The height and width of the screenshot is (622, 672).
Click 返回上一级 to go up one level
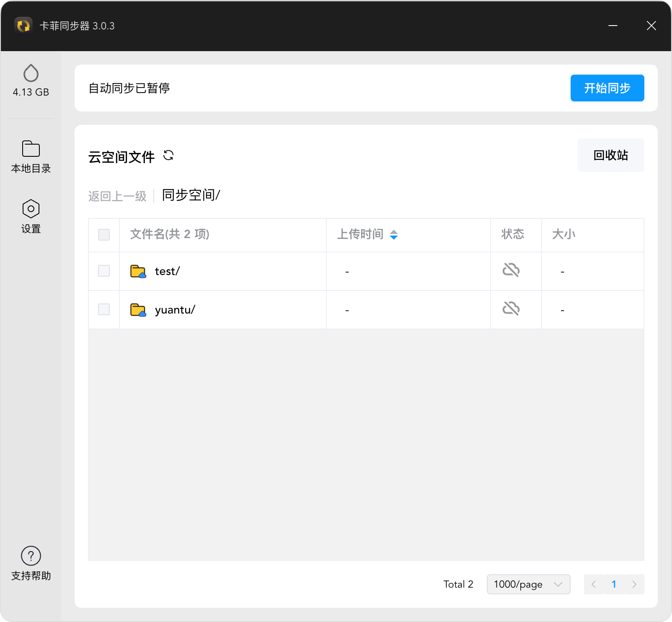[x=117, y=196]
